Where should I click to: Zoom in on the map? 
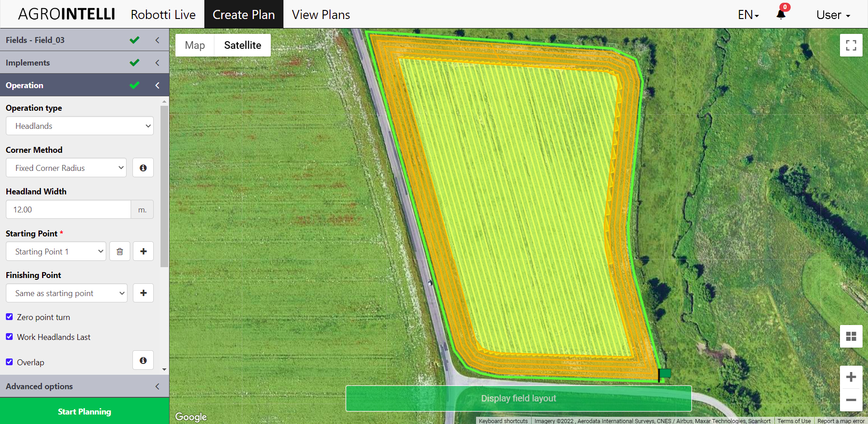pos(851,377)
